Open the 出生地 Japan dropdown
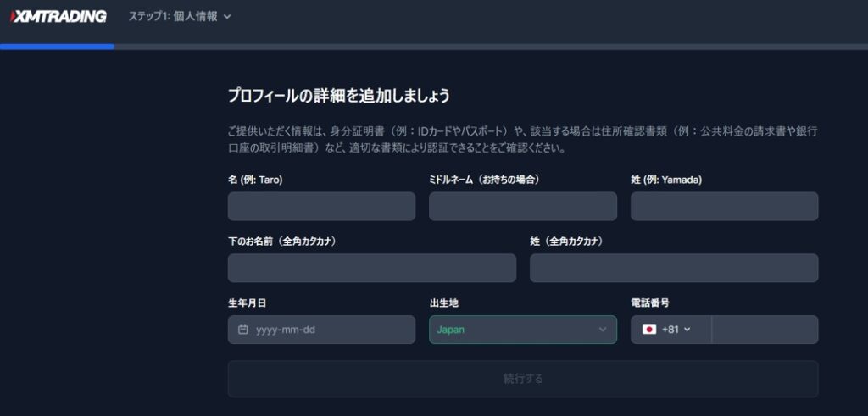Image resolution: width=868 pixels, height=416 pixels. [522, 330]
